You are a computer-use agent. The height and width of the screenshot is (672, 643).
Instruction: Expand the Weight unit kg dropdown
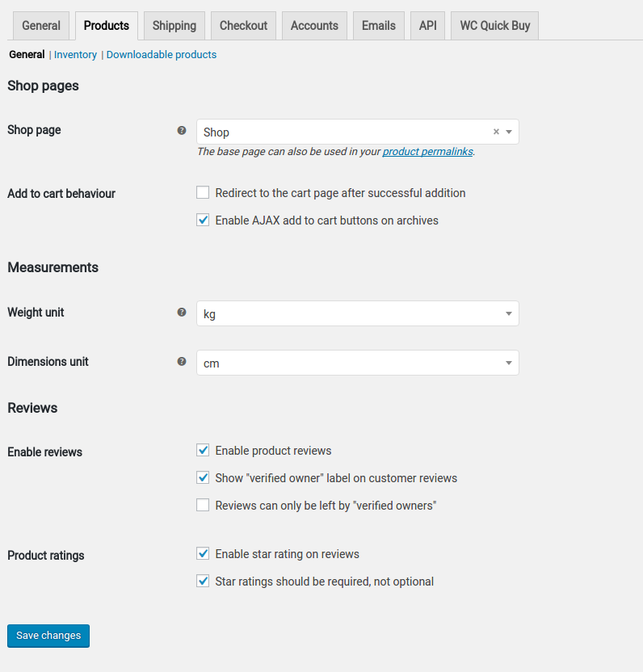click(357, 314)
